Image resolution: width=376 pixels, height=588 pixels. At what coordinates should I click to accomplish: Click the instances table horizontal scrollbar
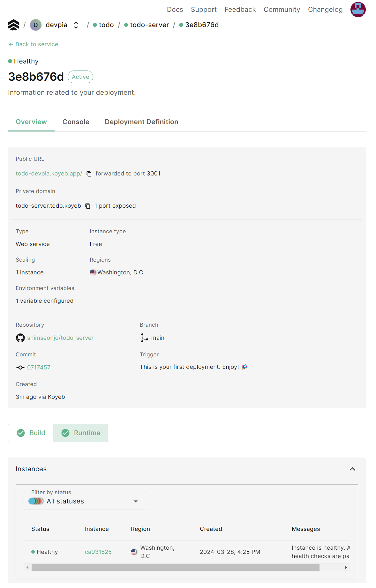(175, 567)
